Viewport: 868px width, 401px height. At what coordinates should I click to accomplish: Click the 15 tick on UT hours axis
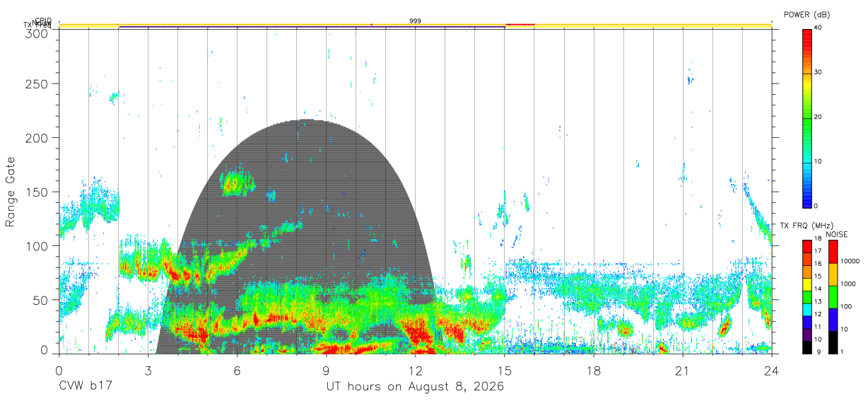[x=505, y=371]
